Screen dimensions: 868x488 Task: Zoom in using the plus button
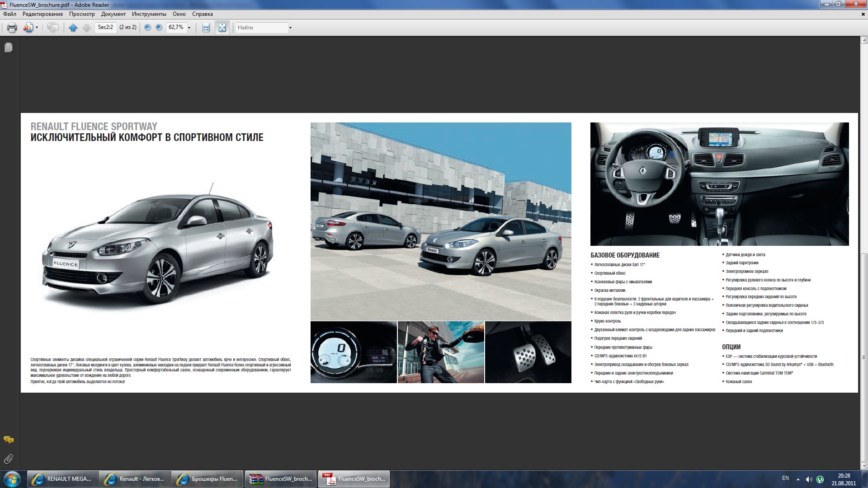[159, 27]
